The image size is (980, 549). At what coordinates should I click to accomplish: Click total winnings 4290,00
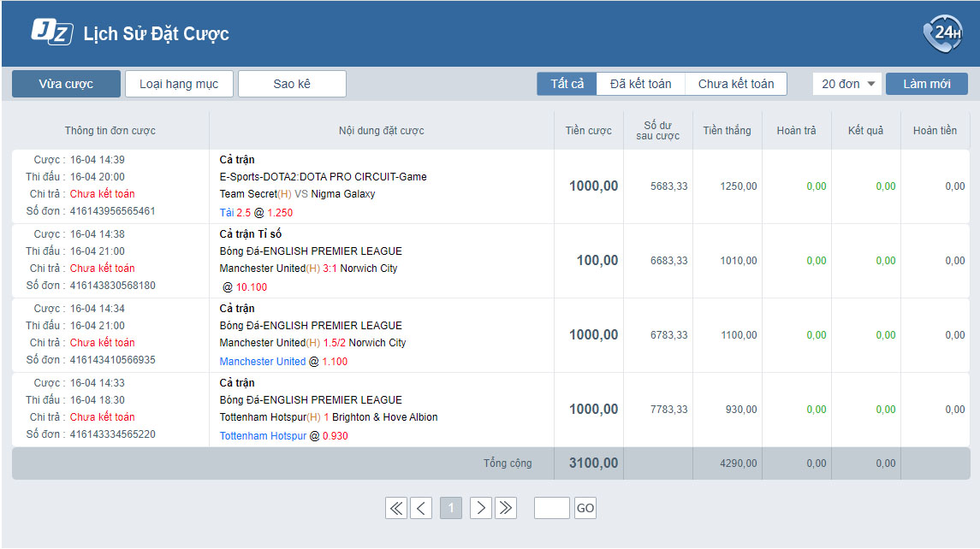pos(739,463)
